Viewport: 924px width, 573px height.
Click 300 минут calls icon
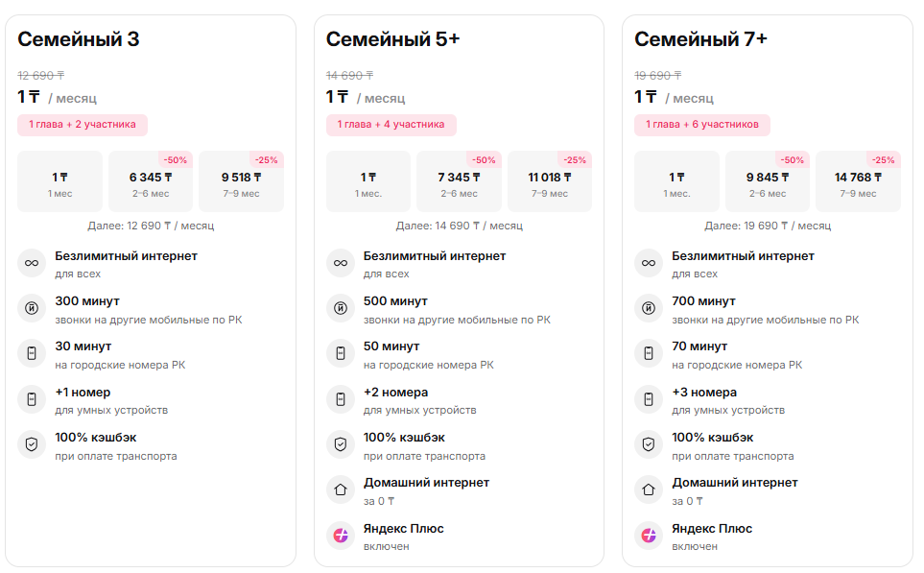coord(32,308)
